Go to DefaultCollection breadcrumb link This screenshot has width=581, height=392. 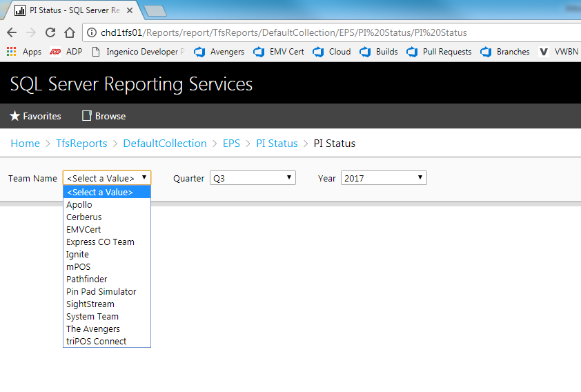[165, 144]
